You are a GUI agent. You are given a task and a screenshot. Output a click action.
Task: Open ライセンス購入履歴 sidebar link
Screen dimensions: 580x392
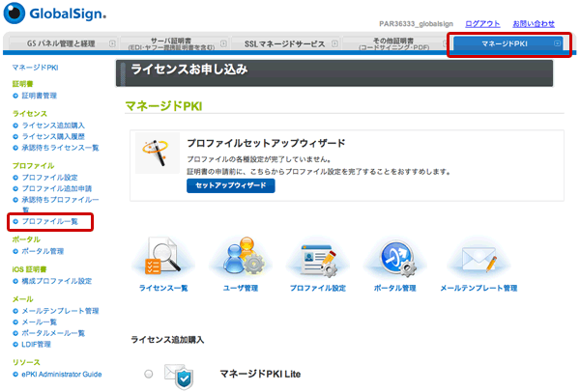pyautogui.click(x=53, y=137)
